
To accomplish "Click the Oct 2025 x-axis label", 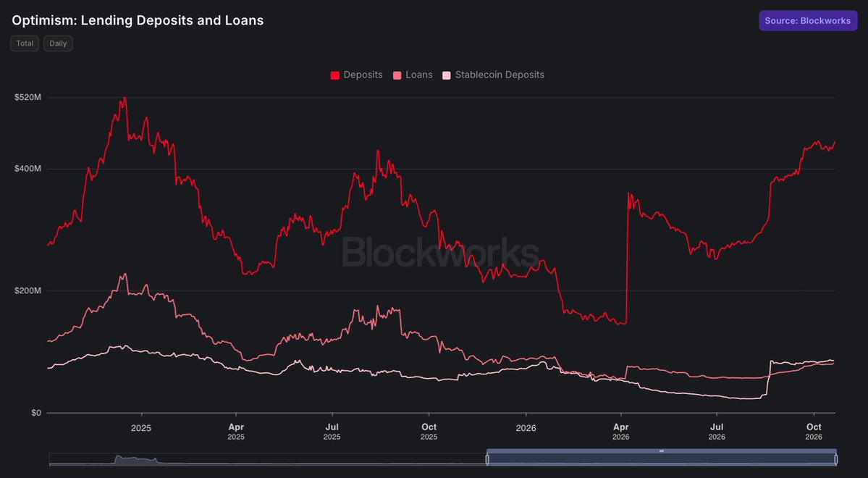I will coord(429,432).
